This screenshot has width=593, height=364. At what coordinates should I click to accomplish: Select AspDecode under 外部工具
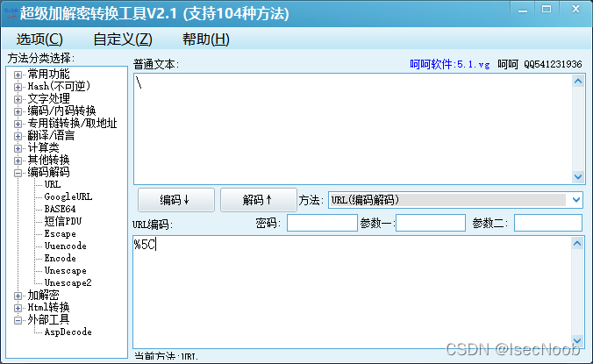point(68,332)
